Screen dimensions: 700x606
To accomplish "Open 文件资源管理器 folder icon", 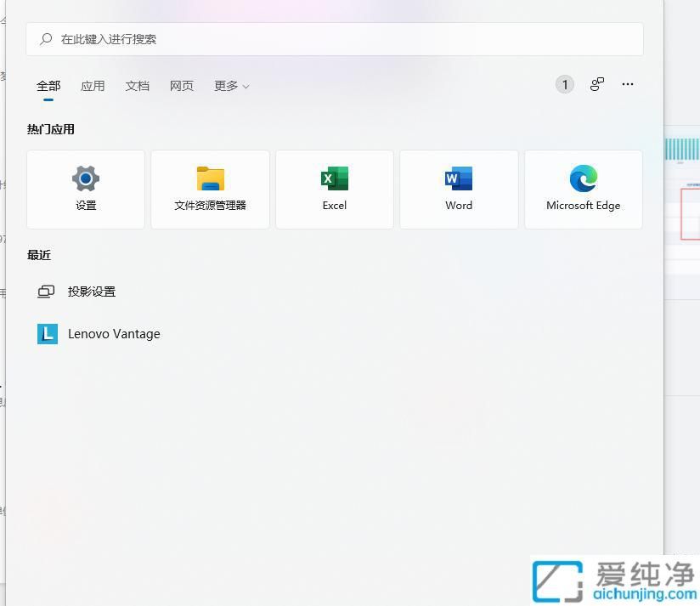I will pyautogui.click(x=210, y=179).
